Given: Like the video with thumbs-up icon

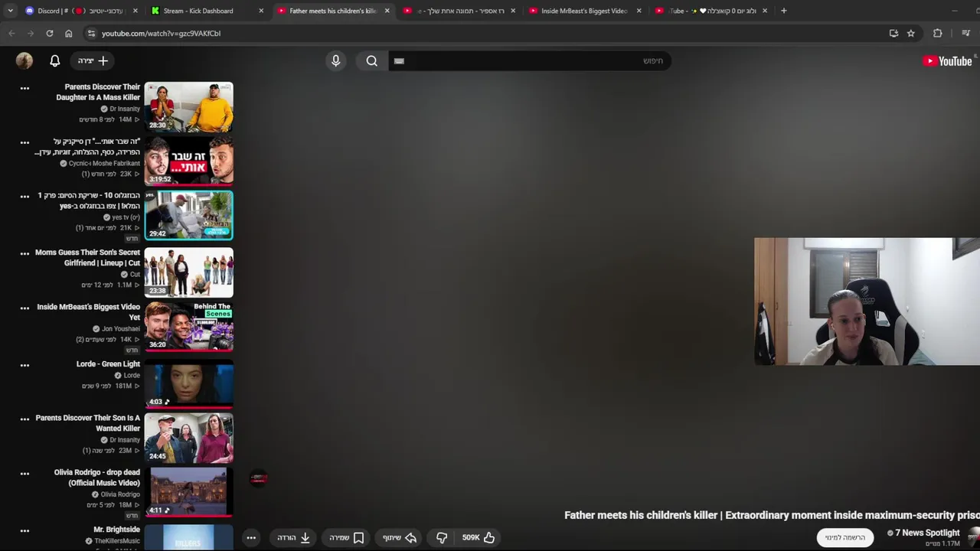Looking at the screenshot, I should [x=479, y=538].
